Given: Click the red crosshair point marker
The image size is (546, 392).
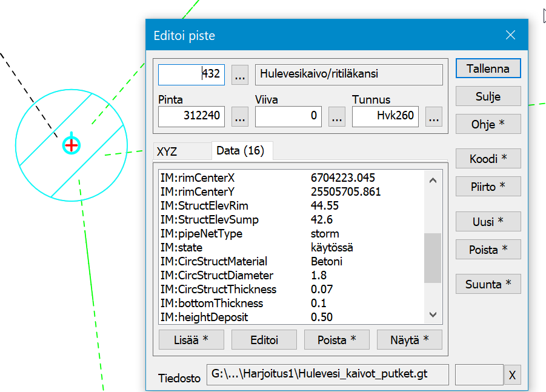Looking at the screenshot, I should coord(72,145).
